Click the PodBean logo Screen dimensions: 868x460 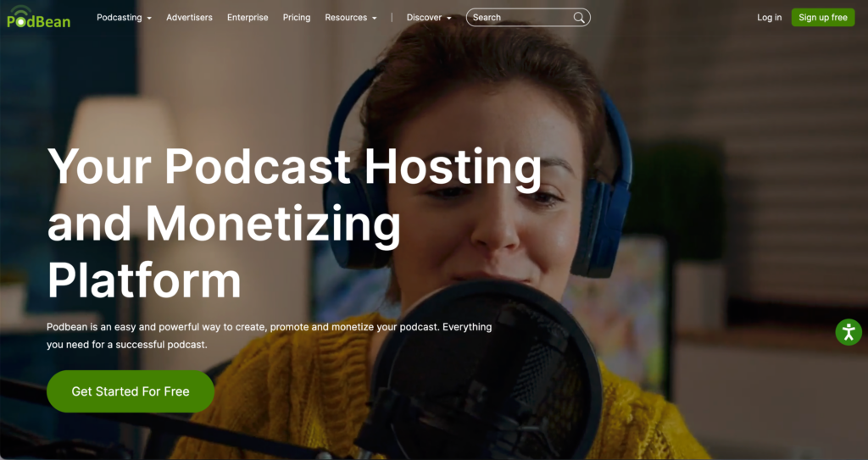coord(38,17)
